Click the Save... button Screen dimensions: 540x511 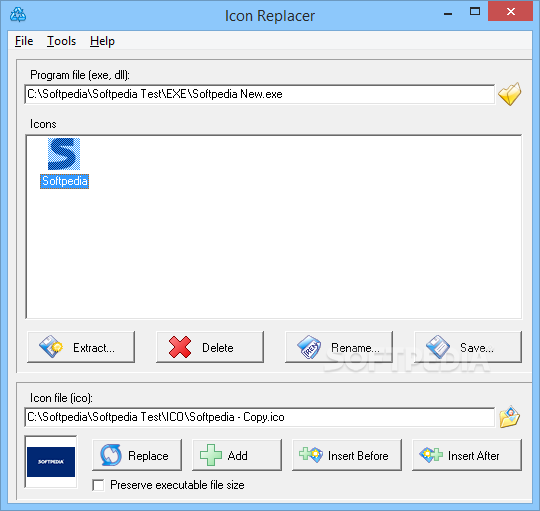(468, 347)
